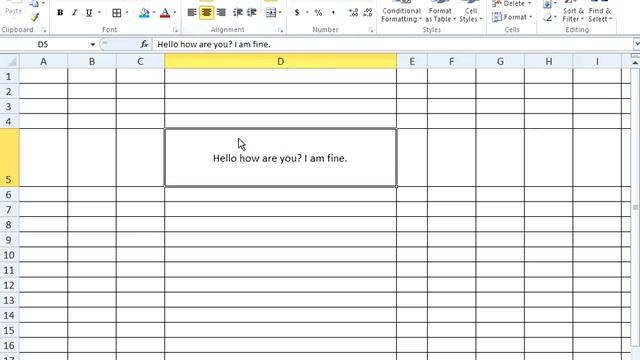The height and width of the screenshot is (360, 640).
Task: Open accounting format dropdown arrow
Action: [307, 13]
